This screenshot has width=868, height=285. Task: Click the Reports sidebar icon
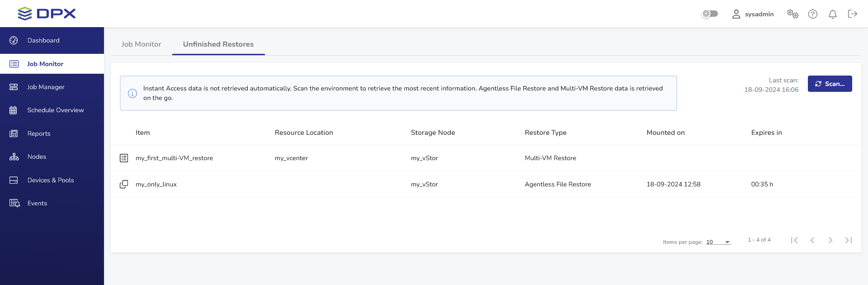click(14, 133)
